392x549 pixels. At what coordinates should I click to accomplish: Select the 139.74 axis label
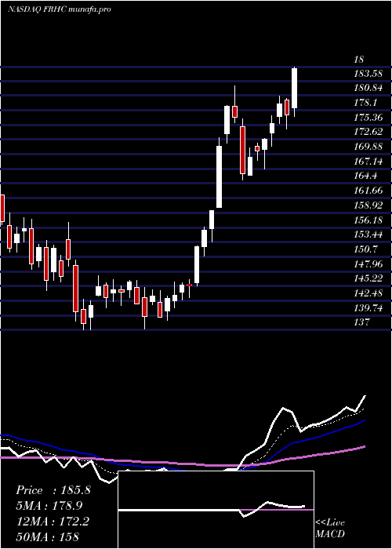[x=368, y=308]
